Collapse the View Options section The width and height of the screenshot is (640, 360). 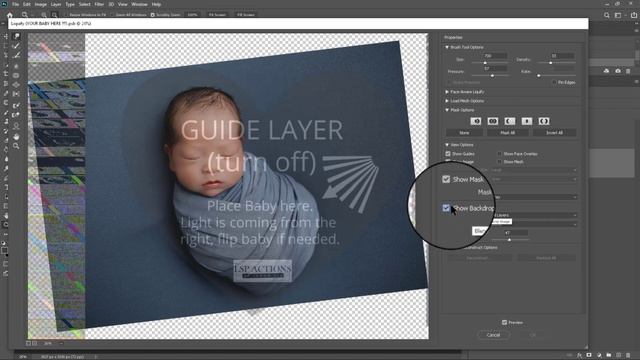(x=447, y=145)
